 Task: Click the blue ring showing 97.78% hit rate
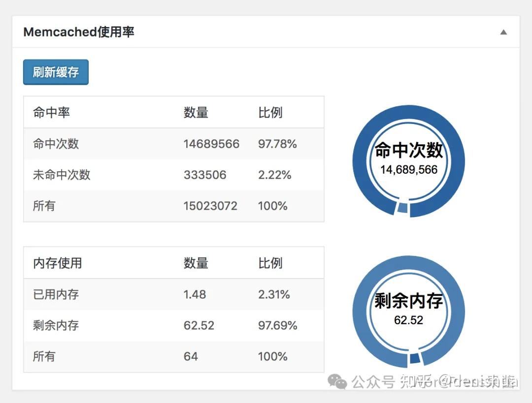coord(408,115)
